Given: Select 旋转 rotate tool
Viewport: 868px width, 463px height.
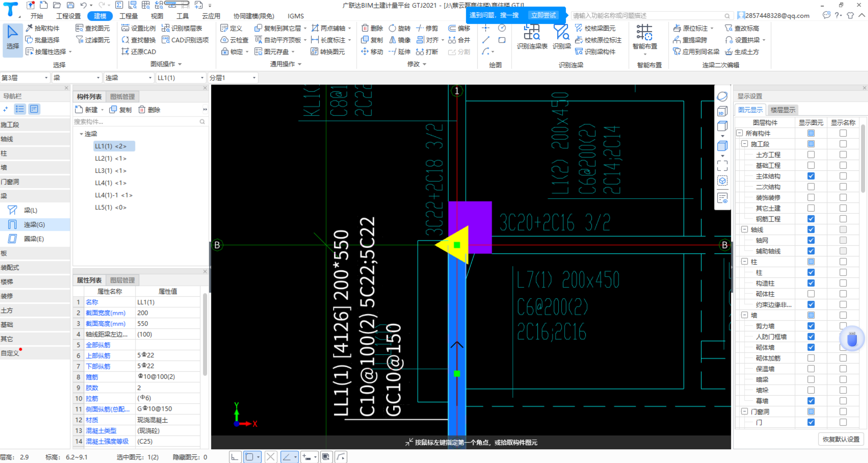Looking at the screenshot, I should (x=400, y=28).
